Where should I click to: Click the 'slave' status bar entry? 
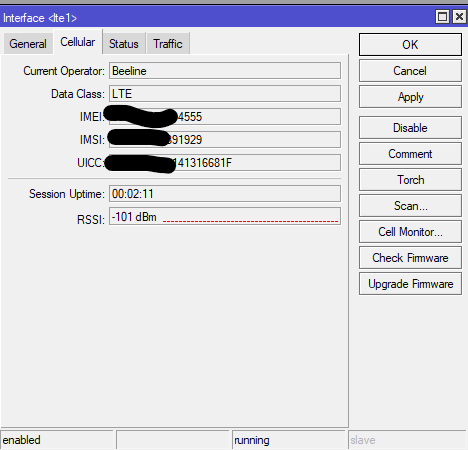point(407,440)
